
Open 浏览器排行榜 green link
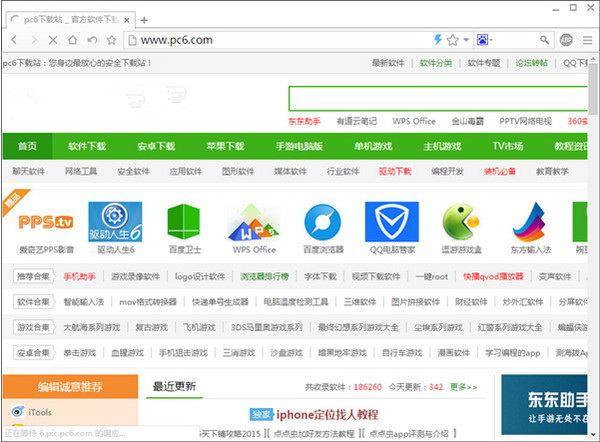click(x=264, y=276)
